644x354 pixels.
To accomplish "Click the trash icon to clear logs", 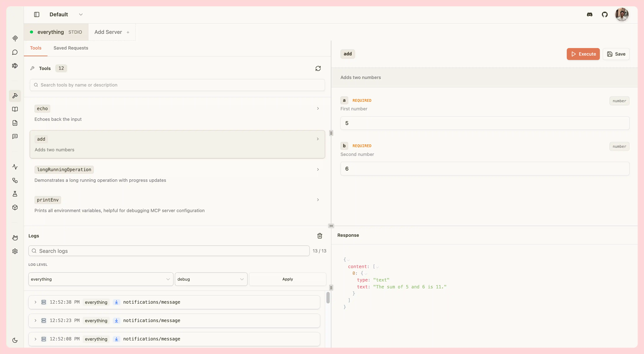I will [319, 236].
